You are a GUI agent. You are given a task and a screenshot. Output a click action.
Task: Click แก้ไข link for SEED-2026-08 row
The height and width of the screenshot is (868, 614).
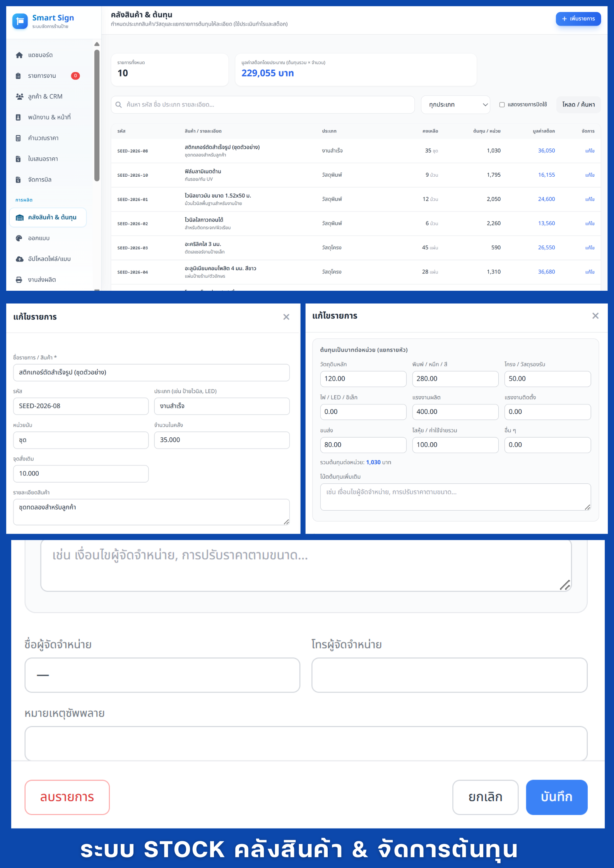590,151
